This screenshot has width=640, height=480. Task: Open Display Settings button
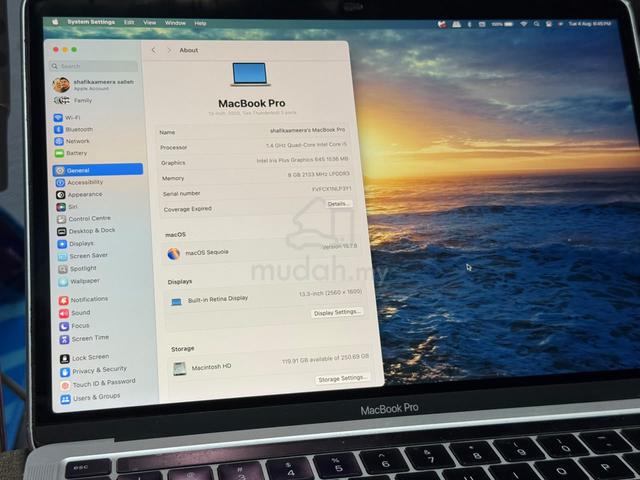pos(337,313)
